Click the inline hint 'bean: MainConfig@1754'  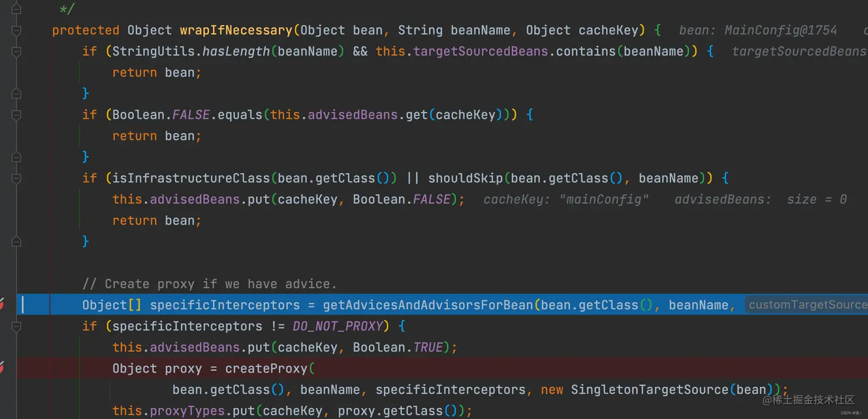coord(758,30)
